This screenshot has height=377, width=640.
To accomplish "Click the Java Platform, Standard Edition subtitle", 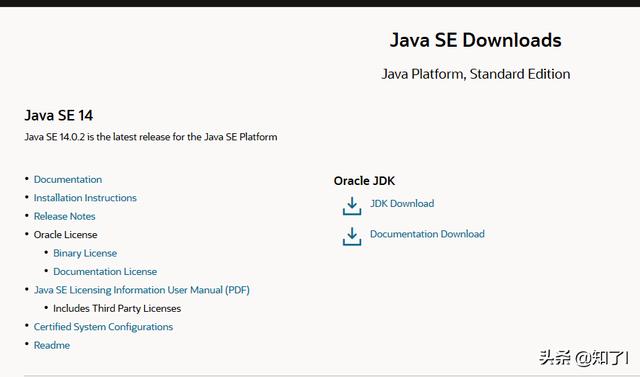I will 476,74.
